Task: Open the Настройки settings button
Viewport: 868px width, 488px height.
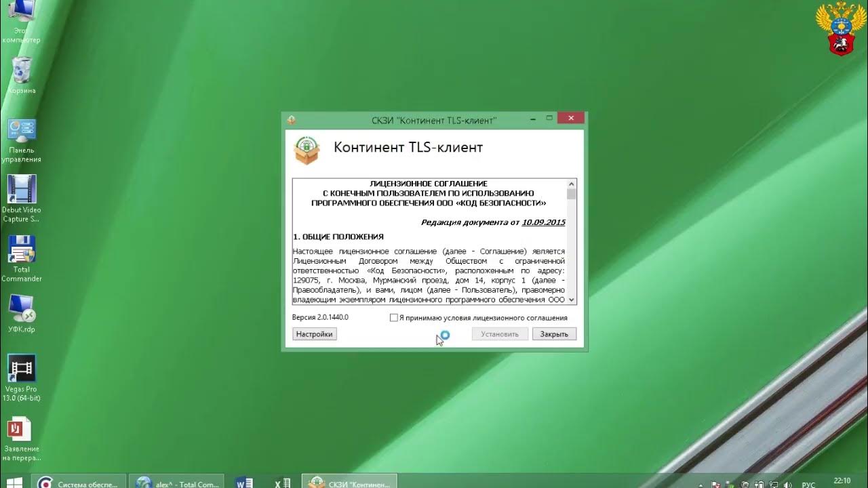Action: click(315, 334)
